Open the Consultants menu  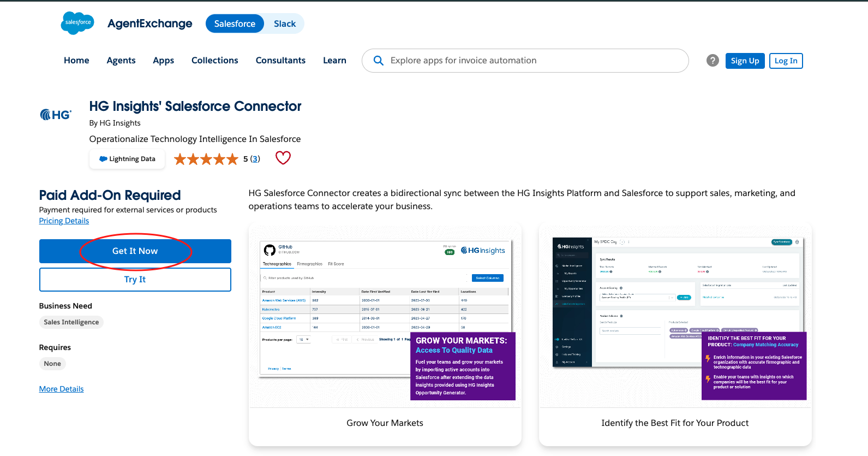(x=280, y=60)
